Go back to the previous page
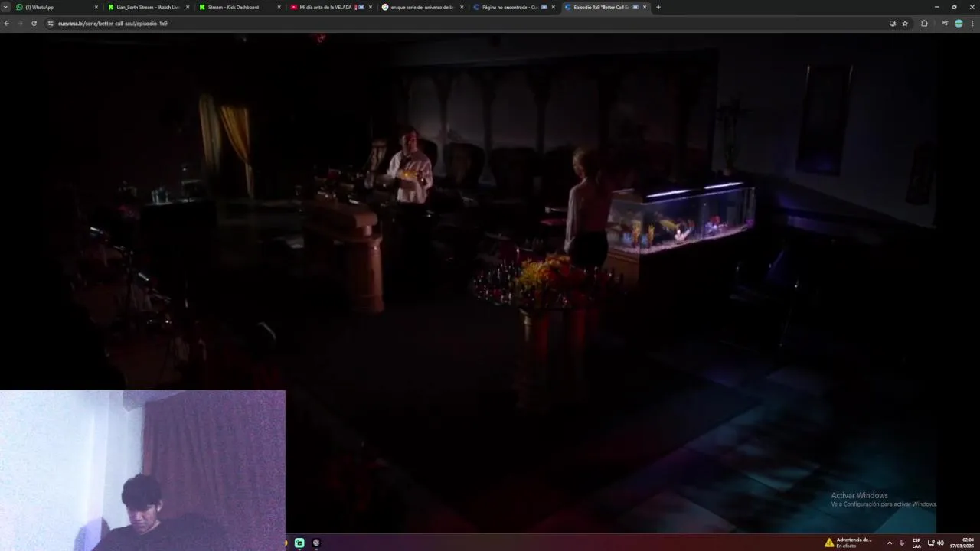The image size is (980, 551). click(7, 23)
